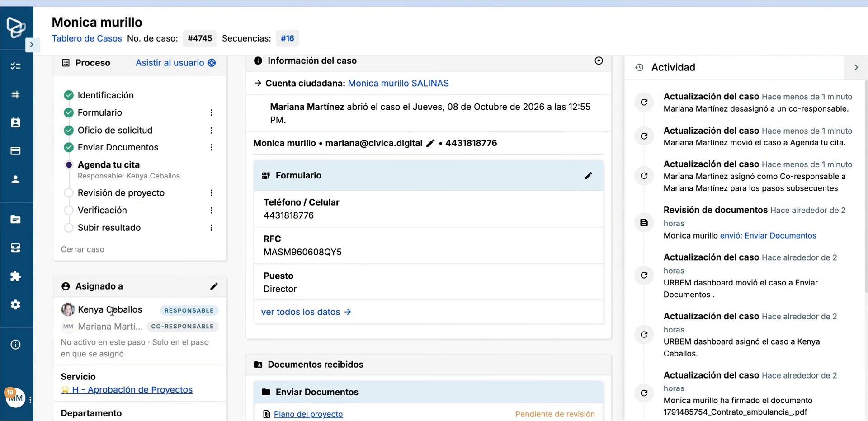Go to Tablero de Casos
This screenshot has height=421, width=868.
coord(87,38)
